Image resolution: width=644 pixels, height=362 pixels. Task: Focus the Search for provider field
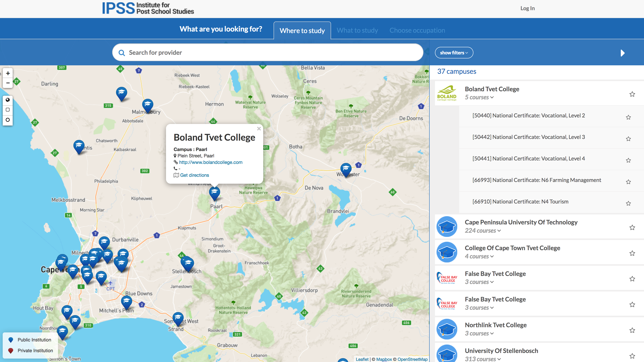click(267, 52)
